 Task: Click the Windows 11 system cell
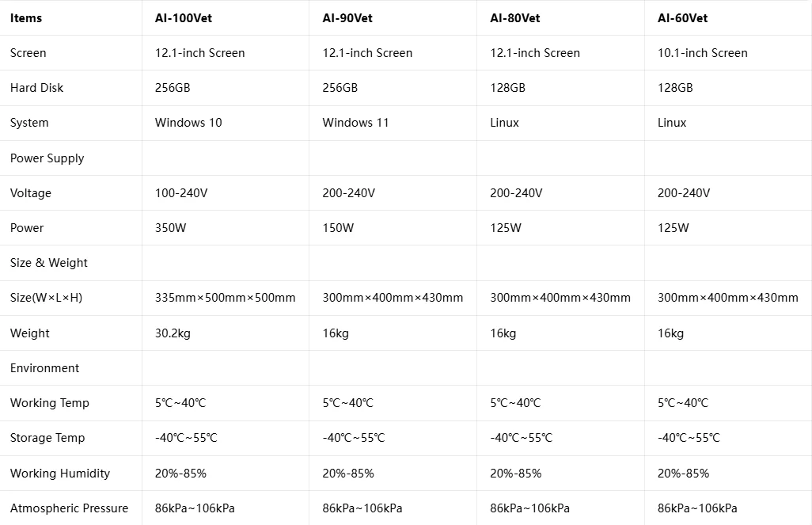point(355,123)
